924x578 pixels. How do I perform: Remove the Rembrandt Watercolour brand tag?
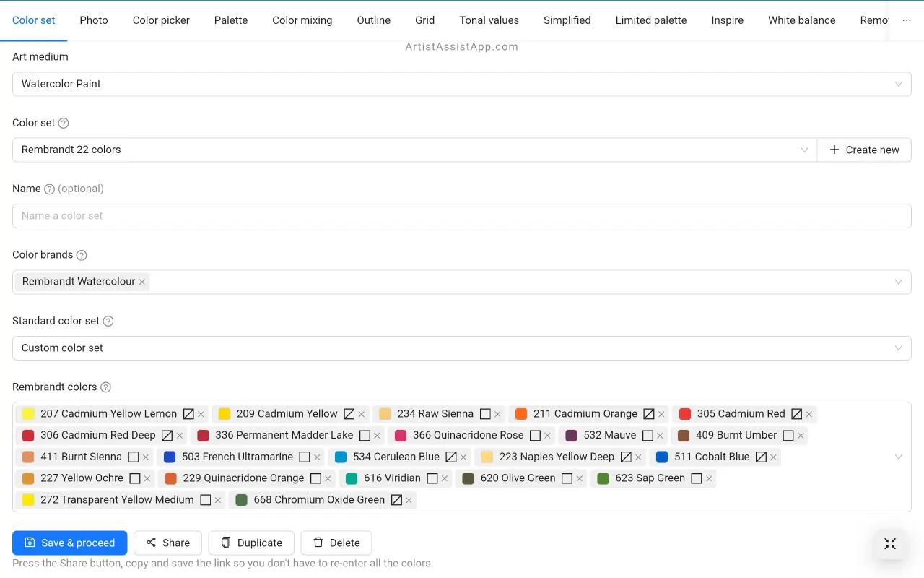point(142,282)
